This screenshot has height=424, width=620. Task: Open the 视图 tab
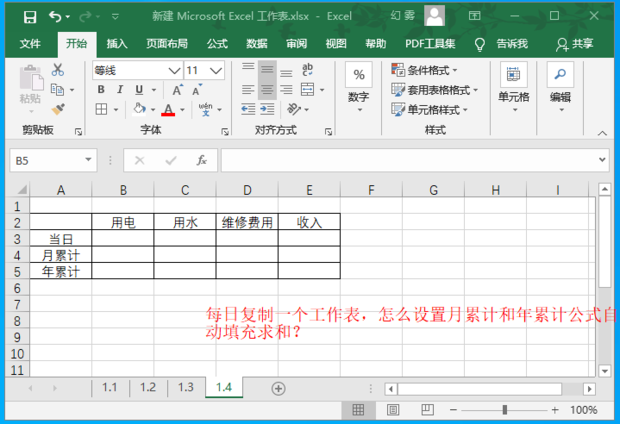point(336,44)
